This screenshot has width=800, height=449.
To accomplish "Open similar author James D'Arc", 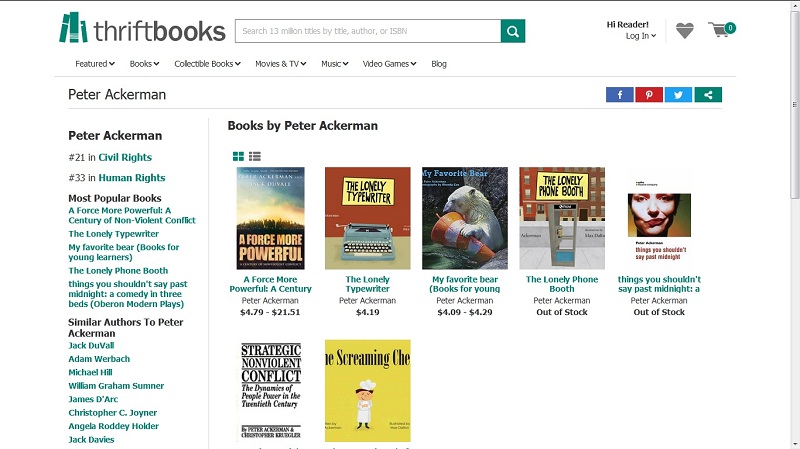I will (x=93, y=399).
